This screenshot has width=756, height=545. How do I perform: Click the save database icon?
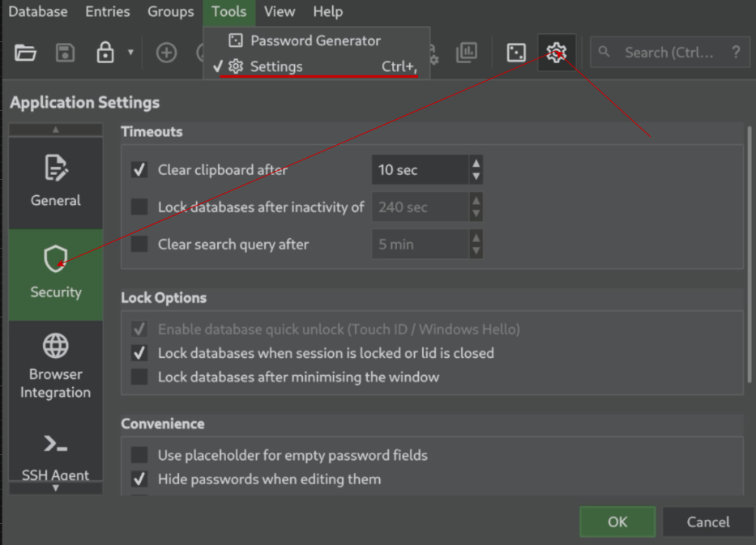[x=66, y=53]
